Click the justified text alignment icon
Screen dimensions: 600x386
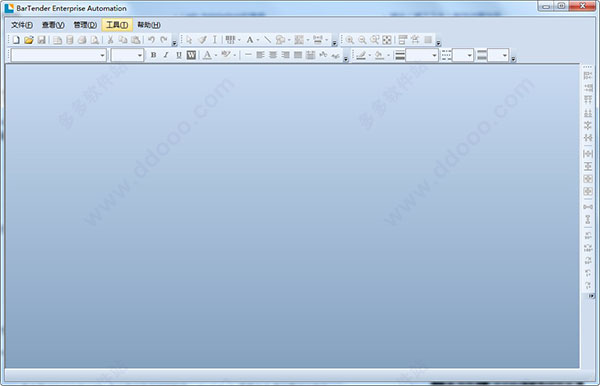[298, 55]
